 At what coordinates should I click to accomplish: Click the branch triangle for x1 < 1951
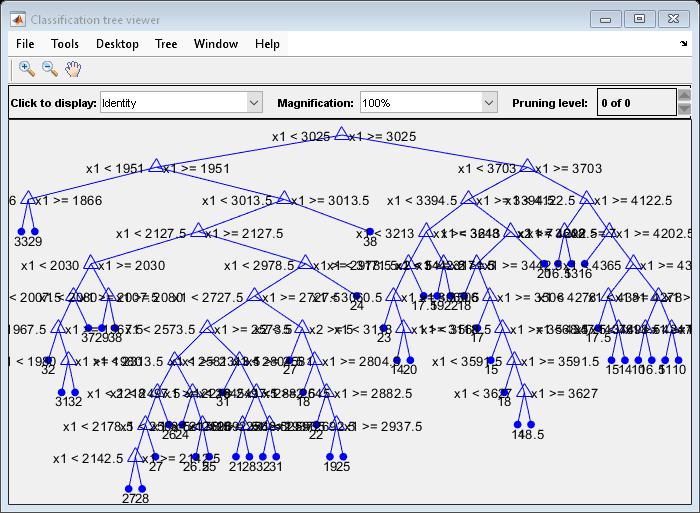click(155, 166)
